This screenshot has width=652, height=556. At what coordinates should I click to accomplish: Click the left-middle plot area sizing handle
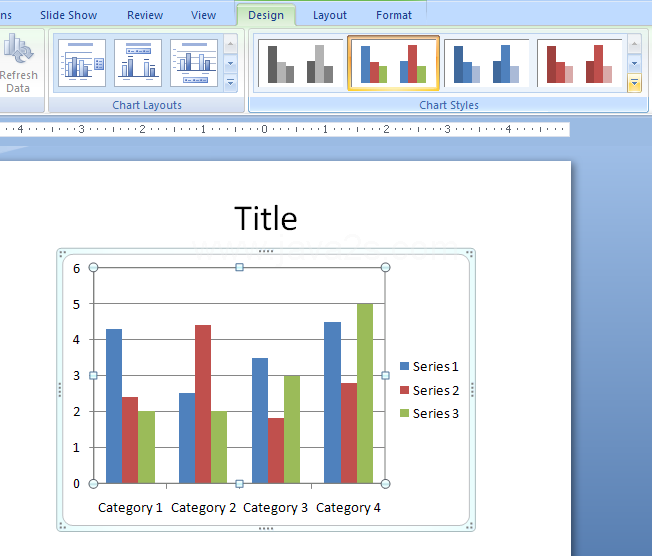(94, 376)
